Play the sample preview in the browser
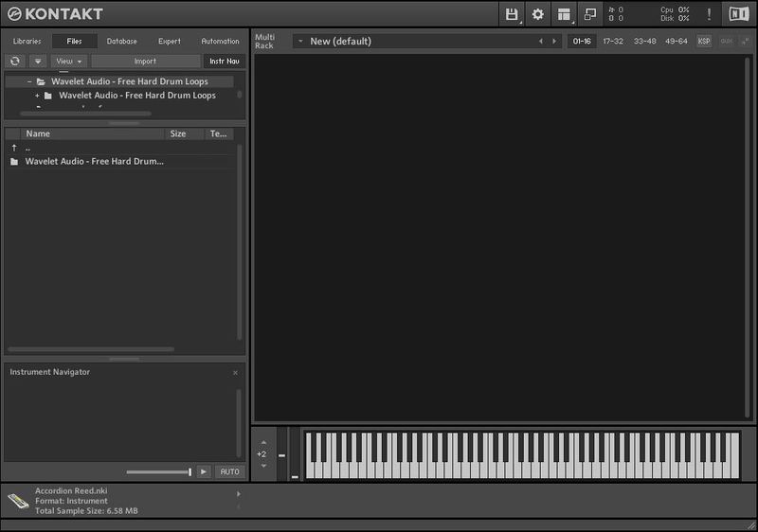Screen dimensions: 758x532 pos(204,471)
